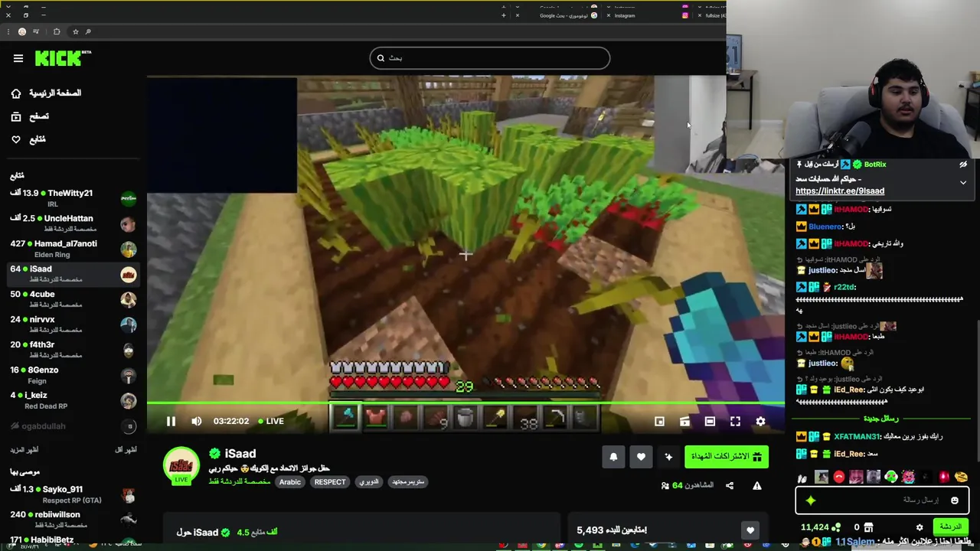Viewport: 980px width, 551px height.
Task: Open iSaad channel avatar
Action: point(181,465)
